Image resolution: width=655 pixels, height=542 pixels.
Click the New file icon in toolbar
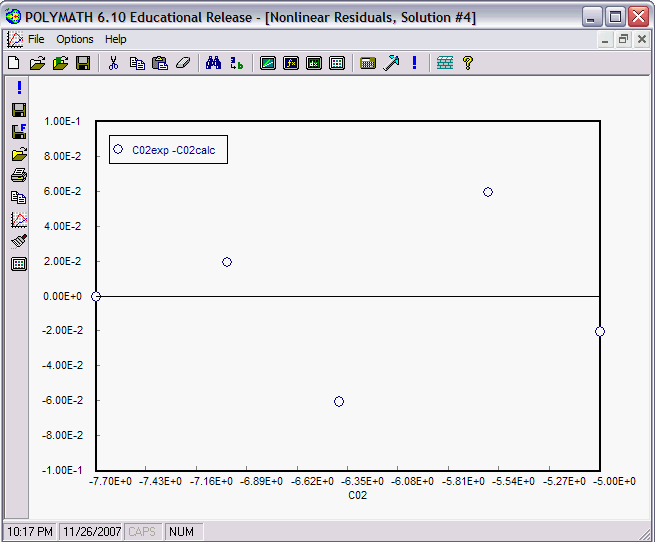click(14, 63)
